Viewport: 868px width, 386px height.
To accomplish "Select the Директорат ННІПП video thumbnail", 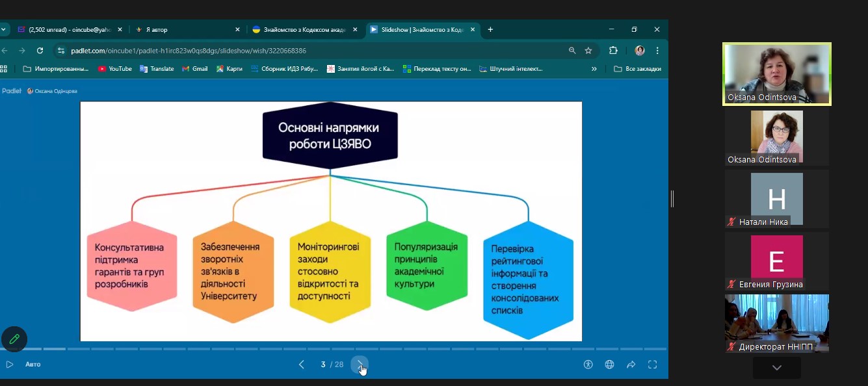I will click(776, 323).
